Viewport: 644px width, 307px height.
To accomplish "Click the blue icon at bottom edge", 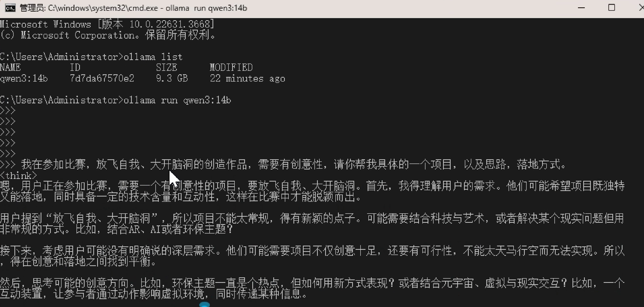I will click(x=205, y=305).
